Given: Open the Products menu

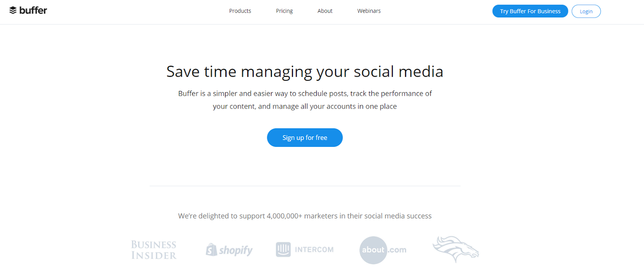Looking at the screenshot, I should pos(240,11).
